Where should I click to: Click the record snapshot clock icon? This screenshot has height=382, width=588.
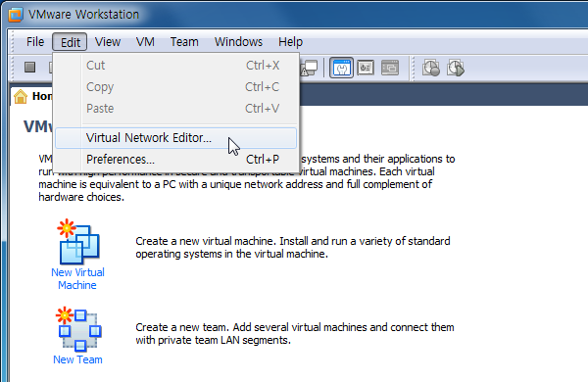click(431, 68)
